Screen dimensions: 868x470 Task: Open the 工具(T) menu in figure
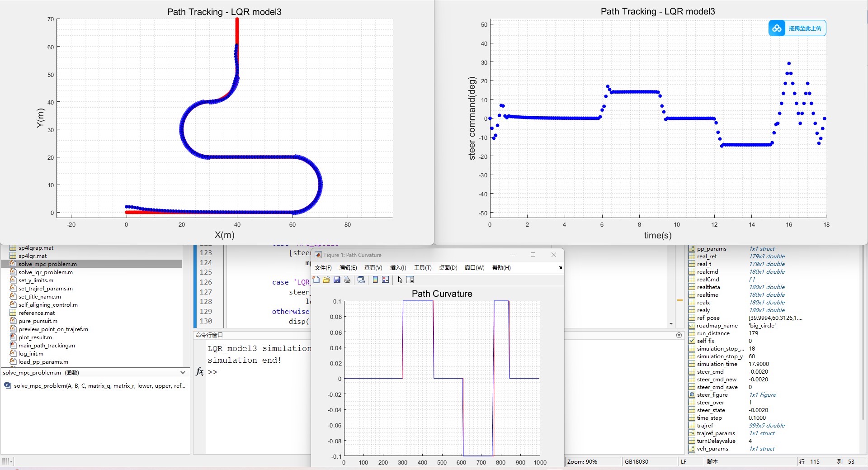pos(423,268)
